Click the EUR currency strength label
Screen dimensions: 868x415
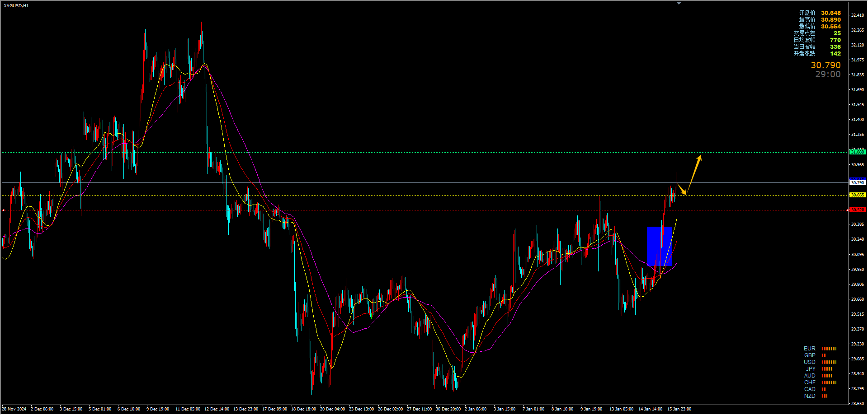click(x=809, y=349)
